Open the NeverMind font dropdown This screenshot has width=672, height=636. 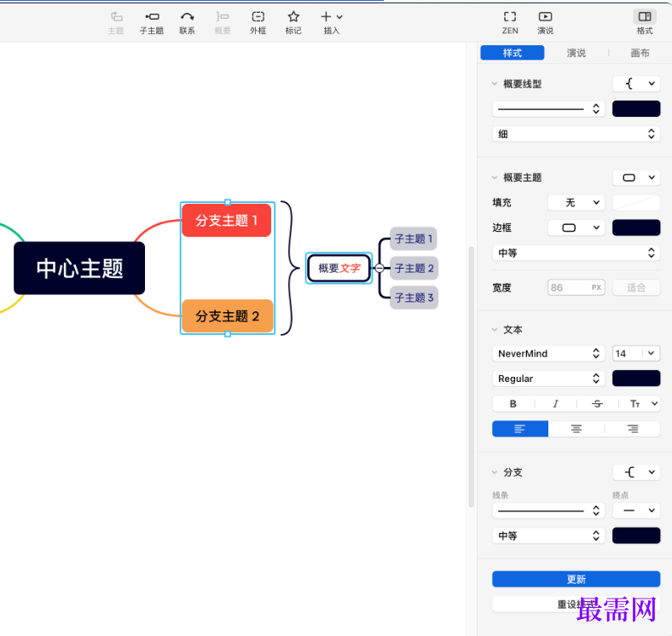(x=549, y=353)
